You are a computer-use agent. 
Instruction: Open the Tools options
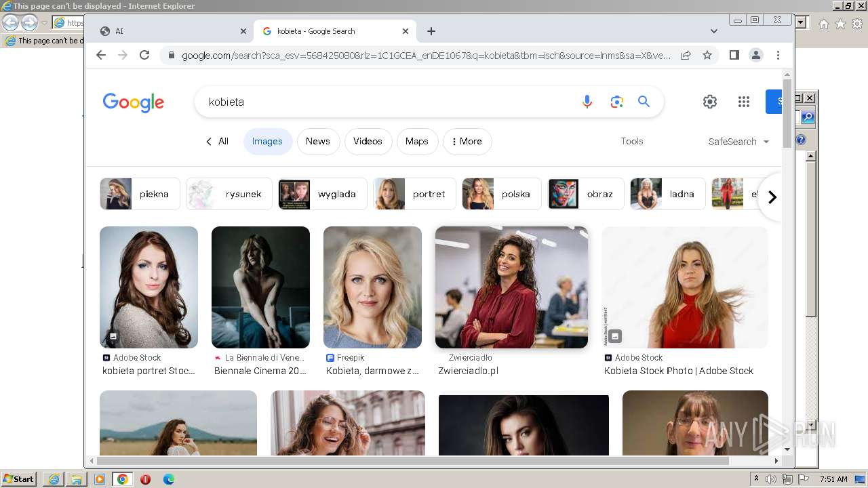coord(632,142)
